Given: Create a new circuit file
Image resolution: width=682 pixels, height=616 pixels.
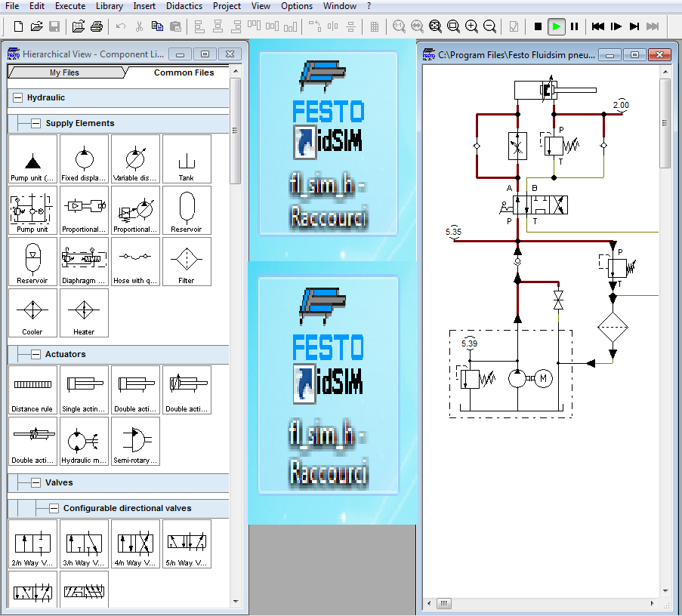Looking at the screenshot, I should point(18,26).
